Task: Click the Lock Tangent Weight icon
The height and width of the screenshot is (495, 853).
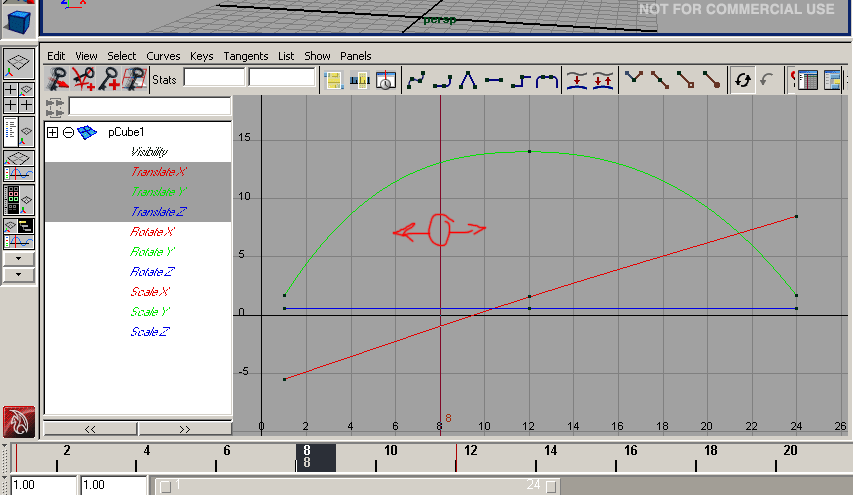Action: click(712, 81)
